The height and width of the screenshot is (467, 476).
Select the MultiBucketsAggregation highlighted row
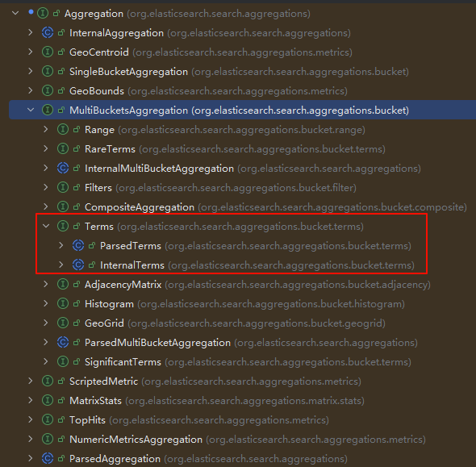(x=243, y=110)
